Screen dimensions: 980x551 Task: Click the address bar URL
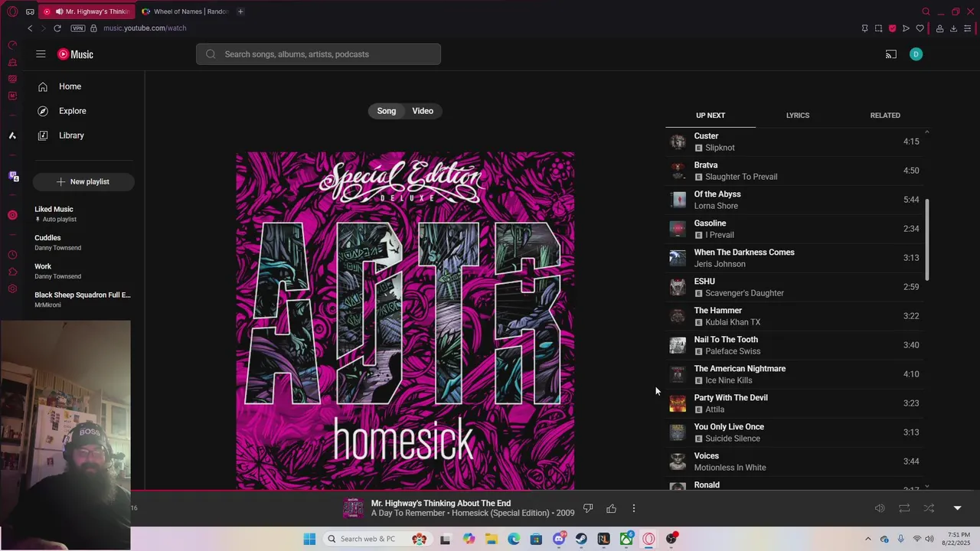tap(145, 28)
